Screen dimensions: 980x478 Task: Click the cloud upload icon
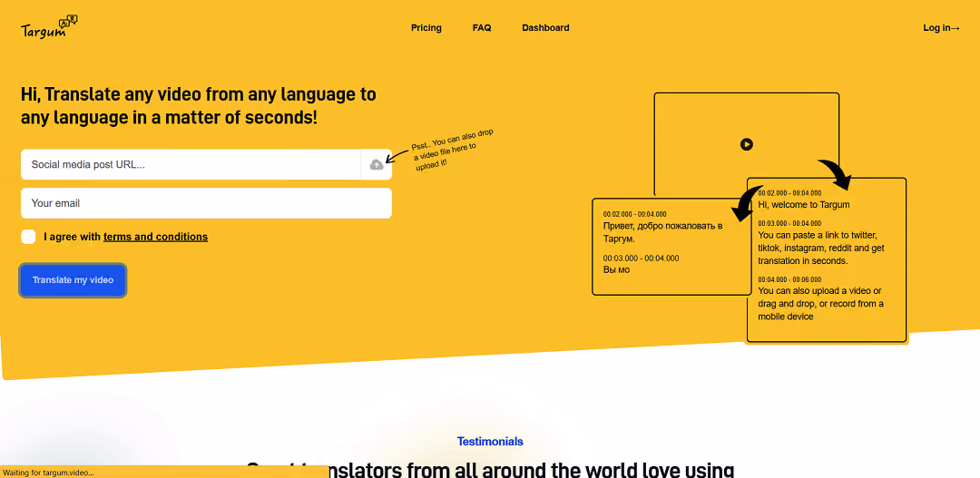(377, 165)
